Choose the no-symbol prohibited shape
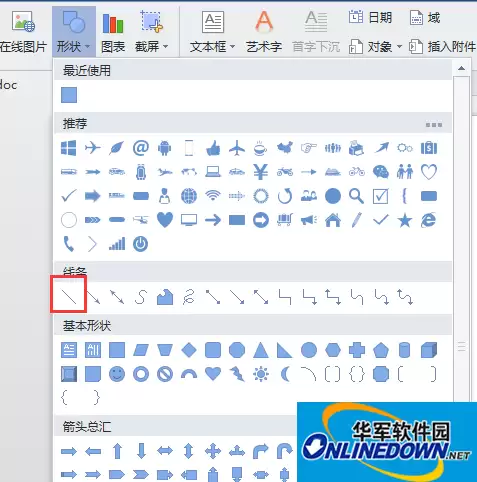The width and height of the screenshot is (477, 482). pyautogui.click(x=165, y=374)
